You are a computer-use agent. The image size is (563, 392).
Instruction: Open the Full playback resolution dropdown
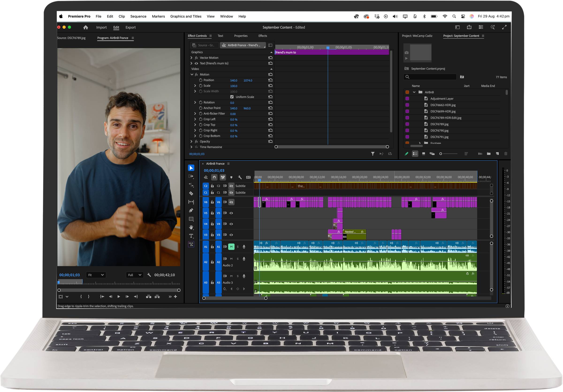pyautogui.click(x=135, y=275)
